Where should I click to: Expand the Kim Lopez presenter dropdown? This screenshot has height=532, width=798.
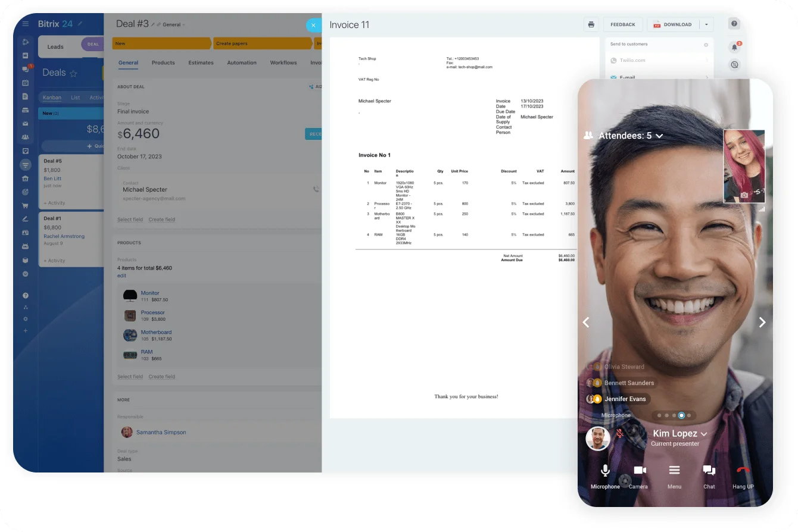pyautogui.click(x=704, y=434)
